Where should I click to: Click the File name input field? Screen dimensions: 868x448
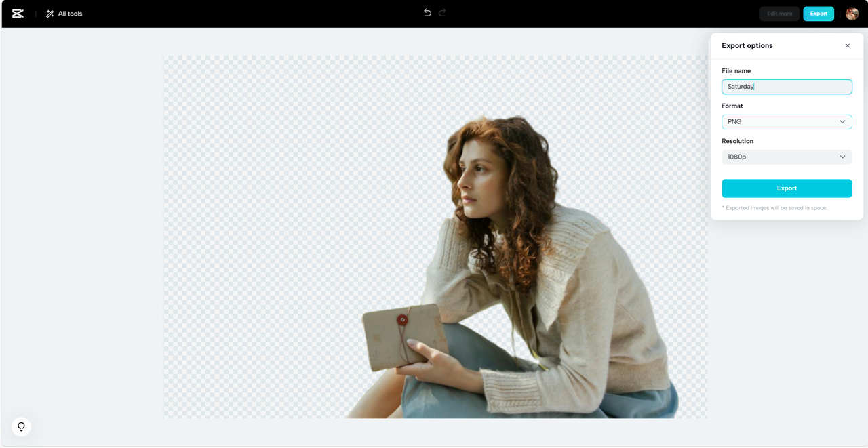[x=787, y=87]
